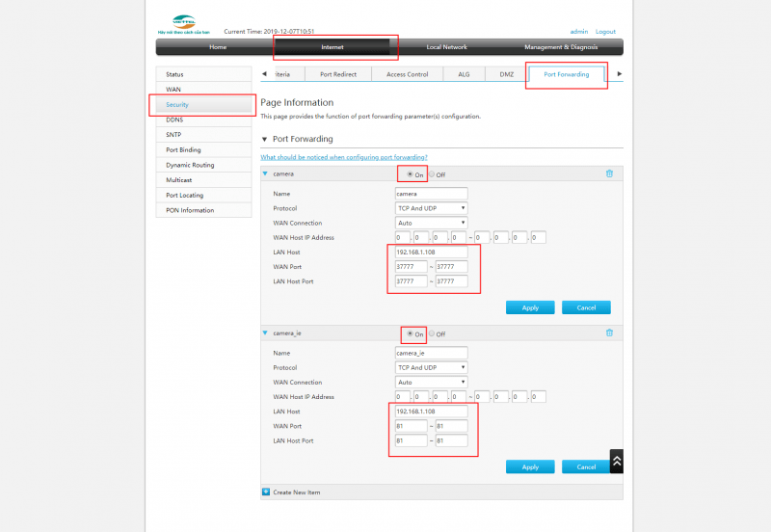Open WAN Connection dropdown for camera_ie
771x532 pixels.
[x=431, y=382]
